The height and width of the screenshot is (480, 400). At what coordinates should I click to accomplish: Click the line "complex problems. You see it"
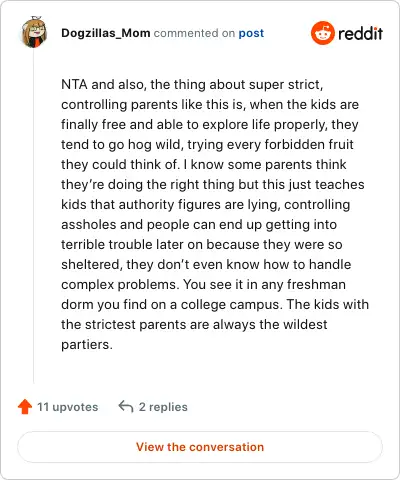tap(203, 285)
